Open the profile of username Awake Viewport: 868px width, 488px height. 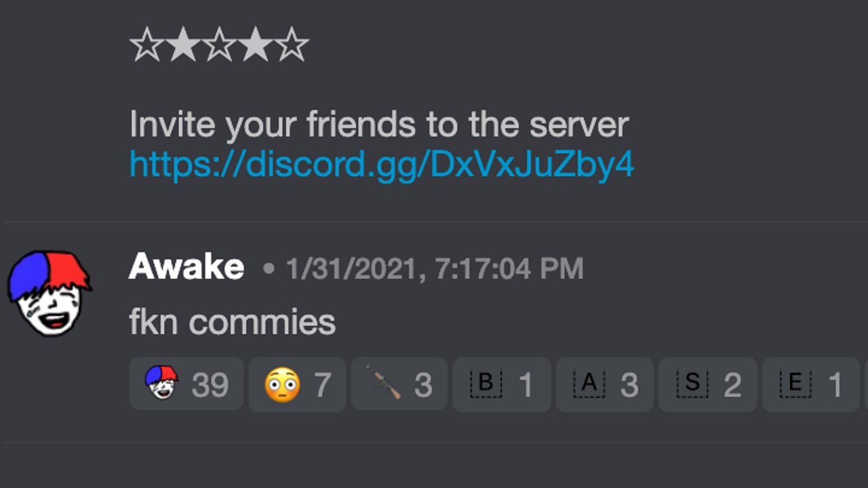click(x=186, y=267)
